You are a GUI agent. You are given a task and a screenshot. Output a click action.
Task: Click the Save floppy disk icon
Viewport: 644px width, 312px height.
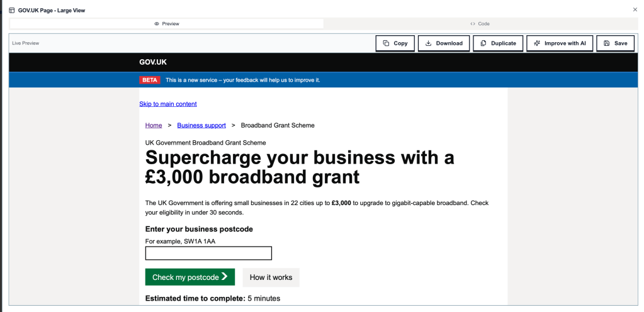pos(606,43)
